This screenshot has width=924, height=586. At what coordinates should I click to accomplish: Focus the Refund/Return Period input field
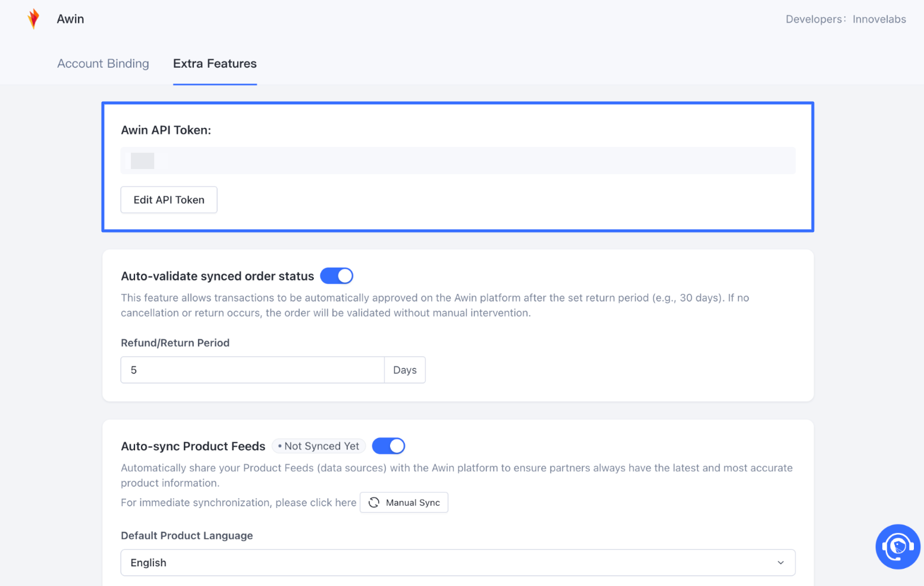pos(253,370)
